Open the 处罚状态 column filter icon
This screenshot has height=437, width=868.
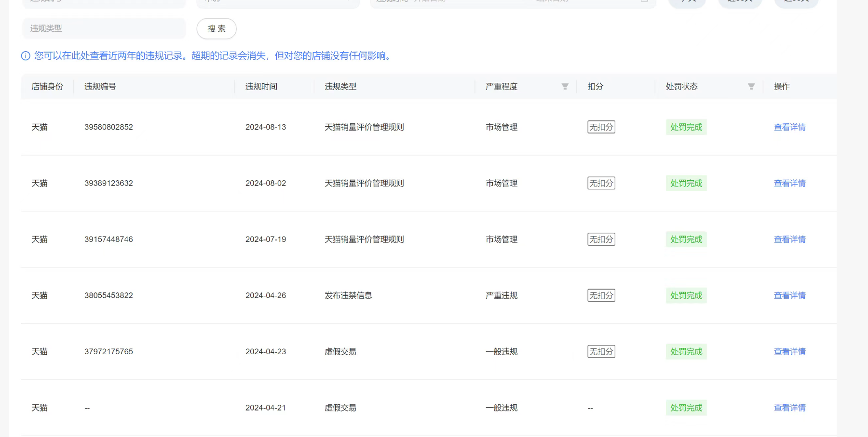click(751, 87)
